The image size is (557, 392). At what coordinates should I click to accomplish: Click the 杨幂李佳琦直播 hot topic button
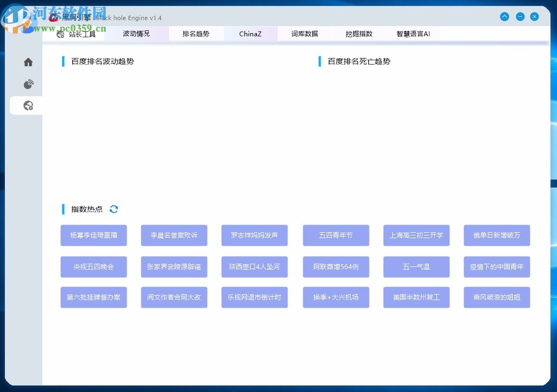pos(94,235)
